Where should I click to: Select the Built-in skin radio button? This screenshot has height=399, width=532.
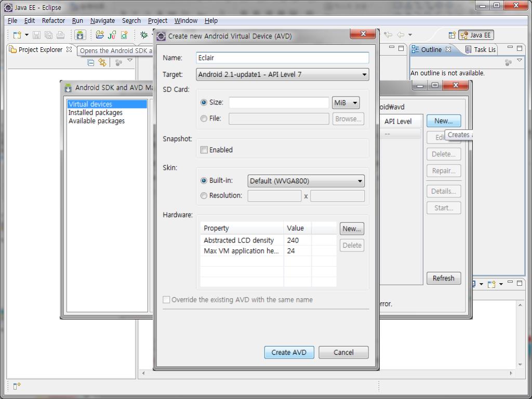click(204, 180)
